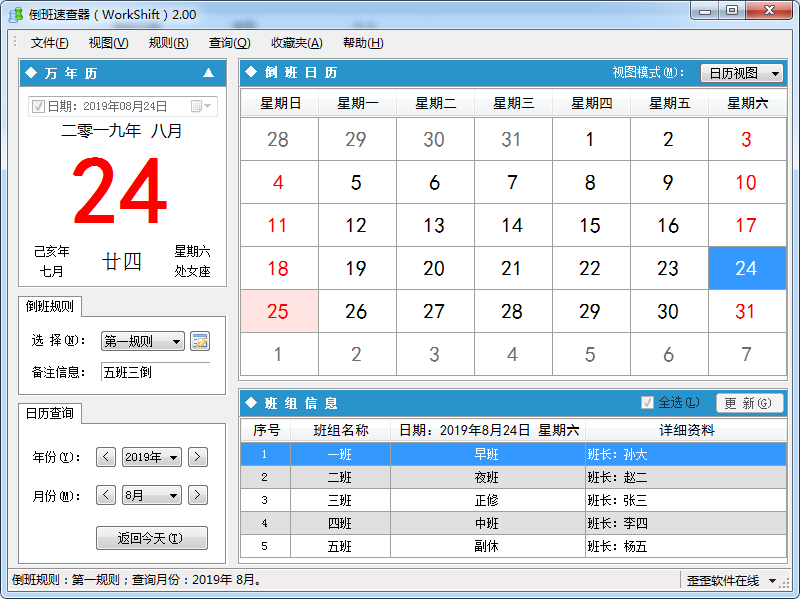Open the 视图模式 dropdown showing 日历视图
Screen dimensions: 800x599
coord(742,73)
